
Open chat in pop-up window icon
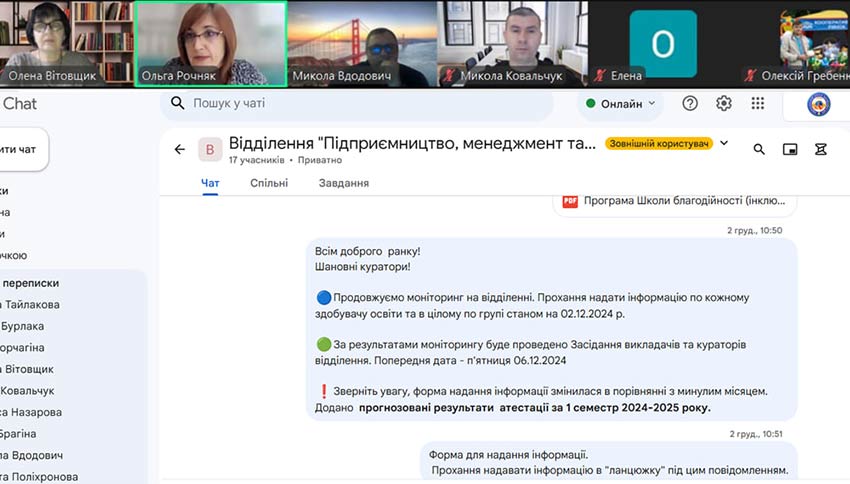(x=790, y=149)
